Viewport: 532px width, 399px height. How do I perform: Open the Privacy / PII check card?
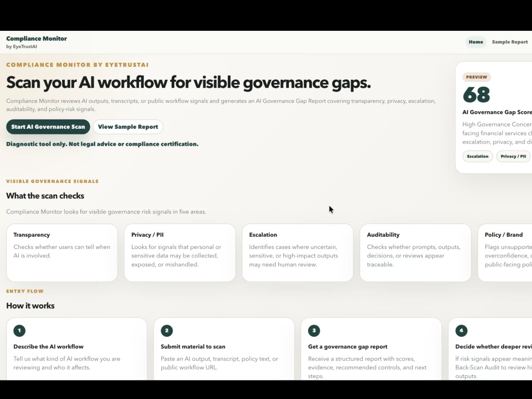(x=180, y=252)
